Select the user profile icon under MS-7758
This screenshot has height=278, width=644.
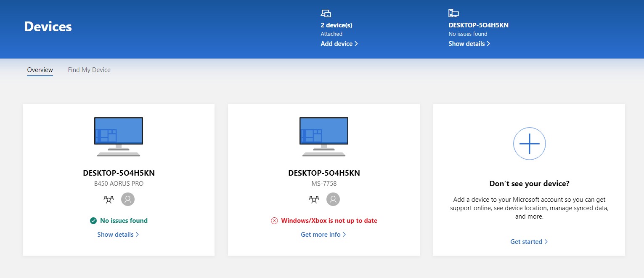click(333, 199)
